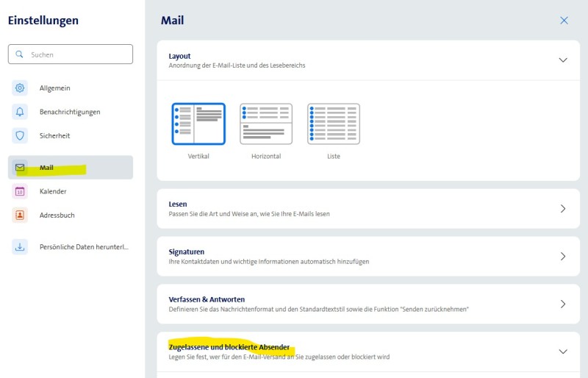Toggle Zugelassene und blockierte Absender chevron

pyautogui.click(x=563, y=352)
